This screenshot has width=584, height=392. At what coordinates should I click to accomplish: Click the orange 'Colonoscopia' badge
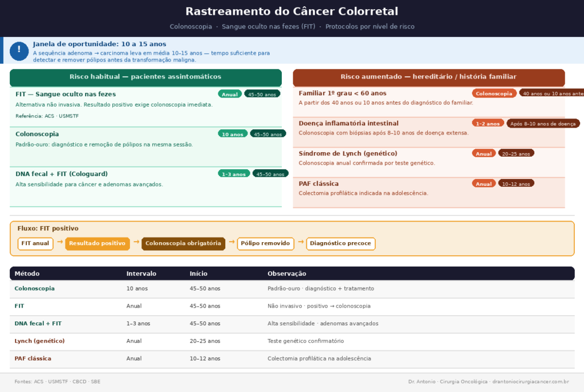coord(494,93)
